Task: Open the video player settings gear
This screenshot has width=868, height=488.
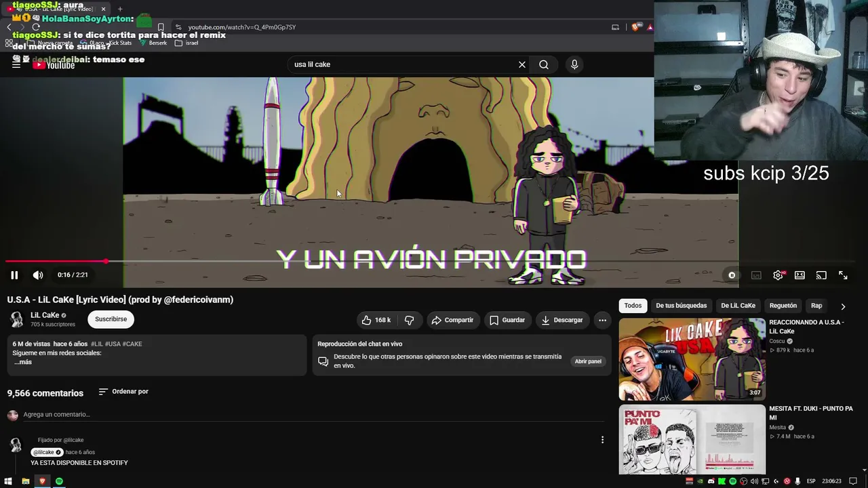Action: [778, 275]
